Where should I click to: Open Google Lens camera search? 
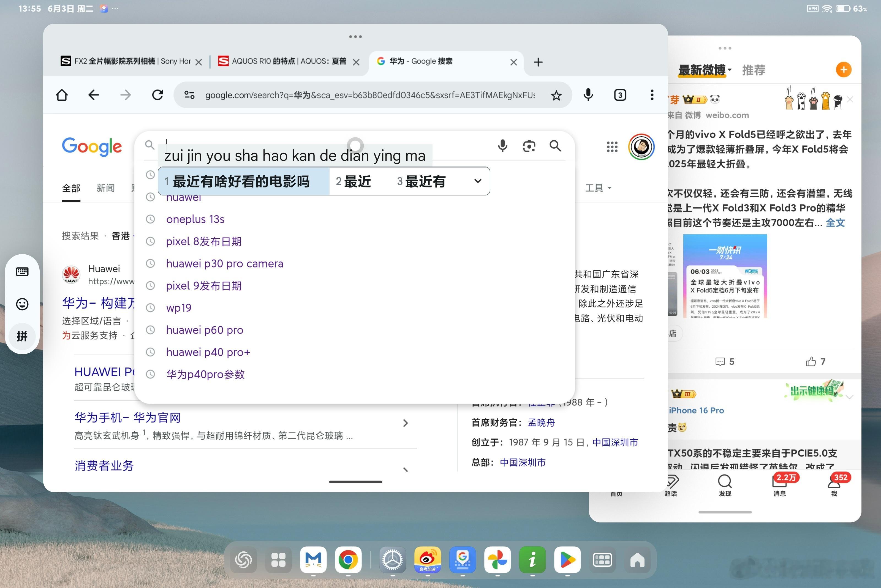pos(529,146)
